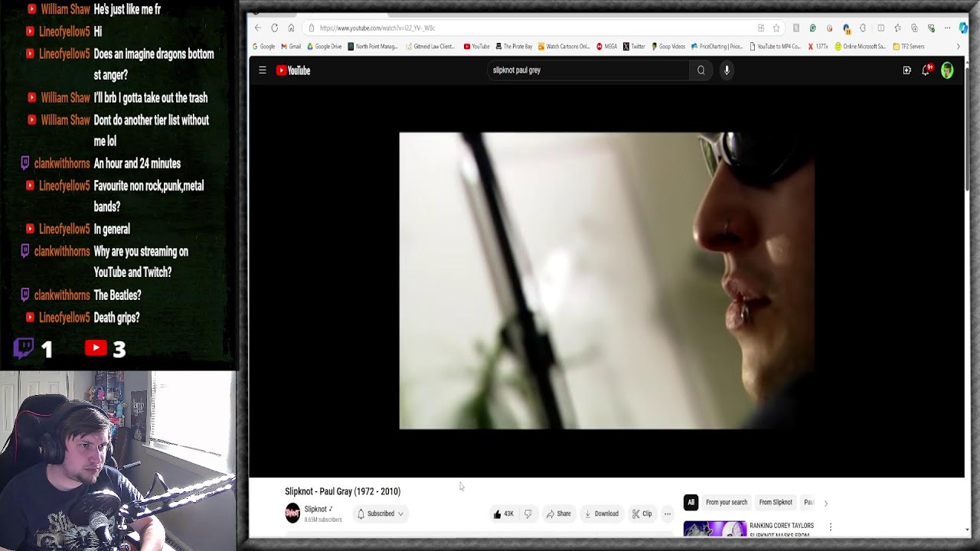Like the video with thumbs up
Image resolution: width=980 pixels, height=551 pixels.
pyautogui.click(x=503, y=514)
